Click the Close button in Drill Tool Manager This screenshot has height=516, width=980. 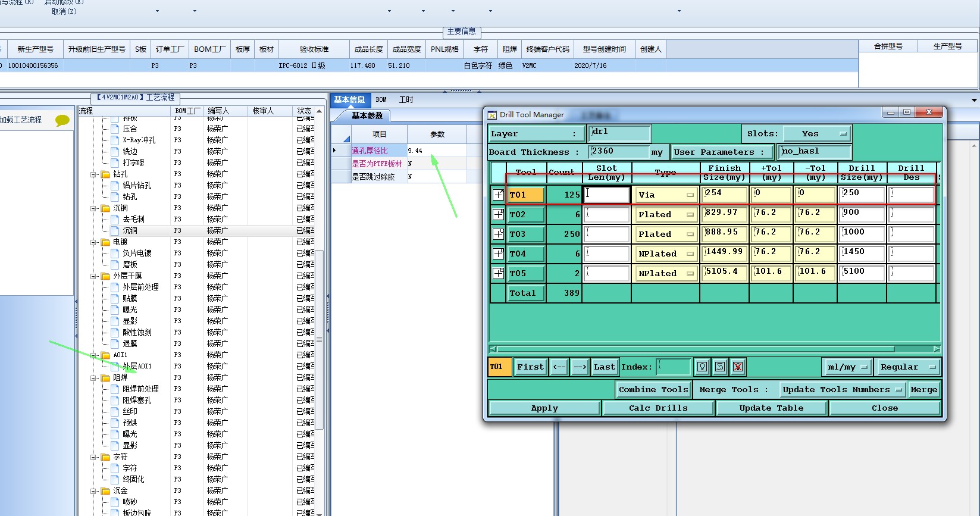pos(885,408)
